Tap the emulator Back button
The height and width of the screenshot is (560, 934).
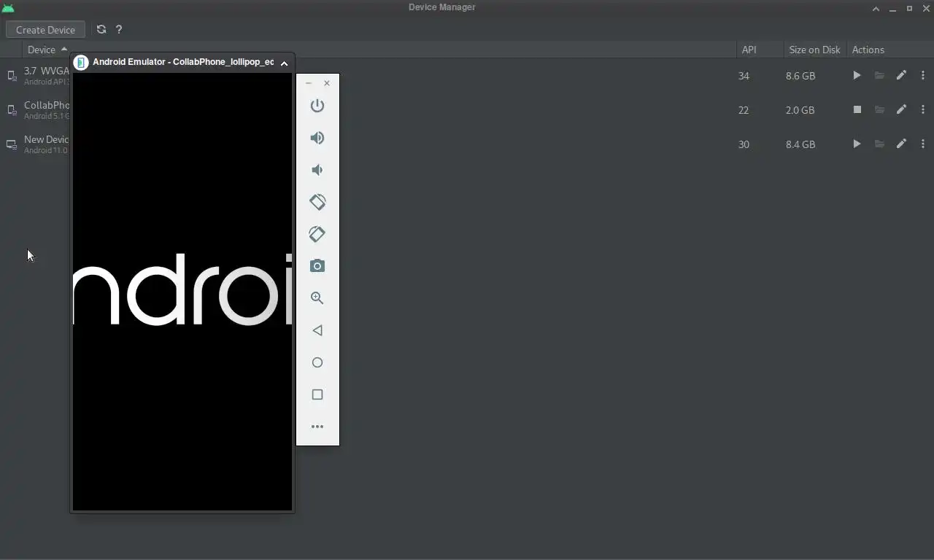pos(317,330)
